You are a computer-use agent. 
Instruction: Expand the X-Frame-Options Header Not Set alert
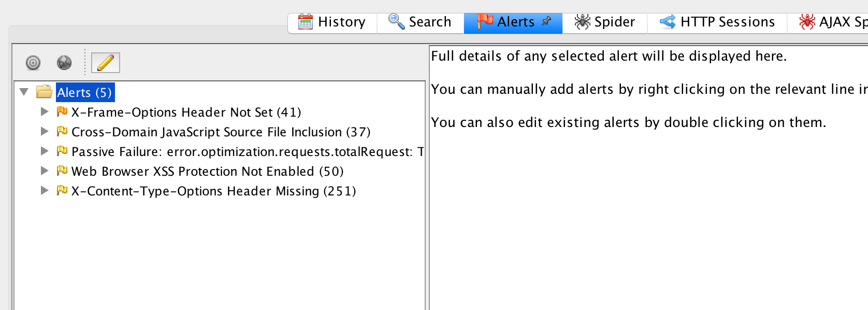point(45,111)
